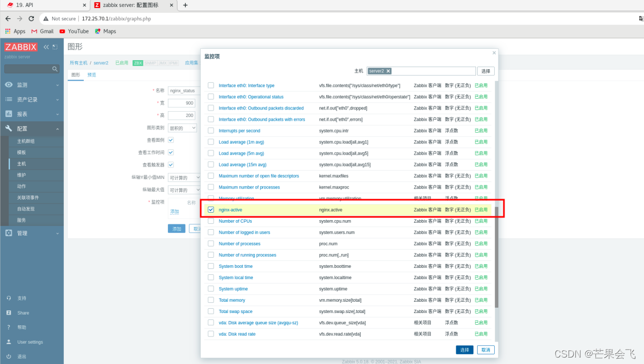Click the Share icon in sidebar
644x364 pixels.
click(x=9, y=312)
